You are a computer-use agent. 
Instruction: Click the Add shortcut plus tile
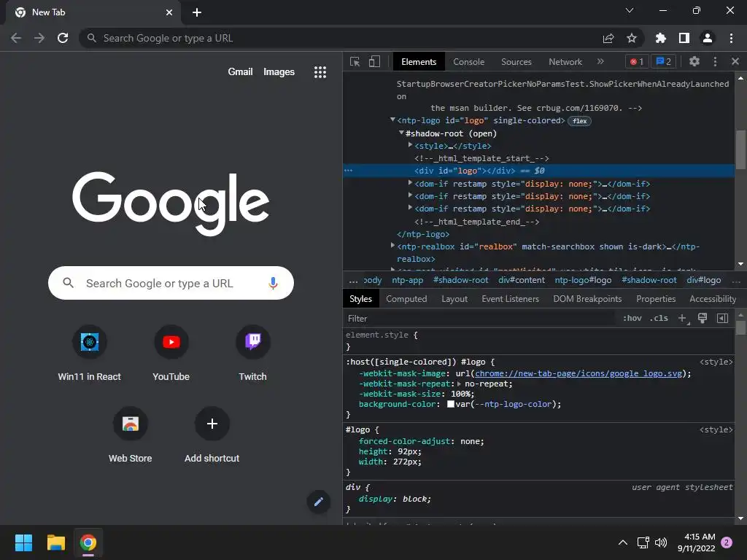tap(212, 435)
